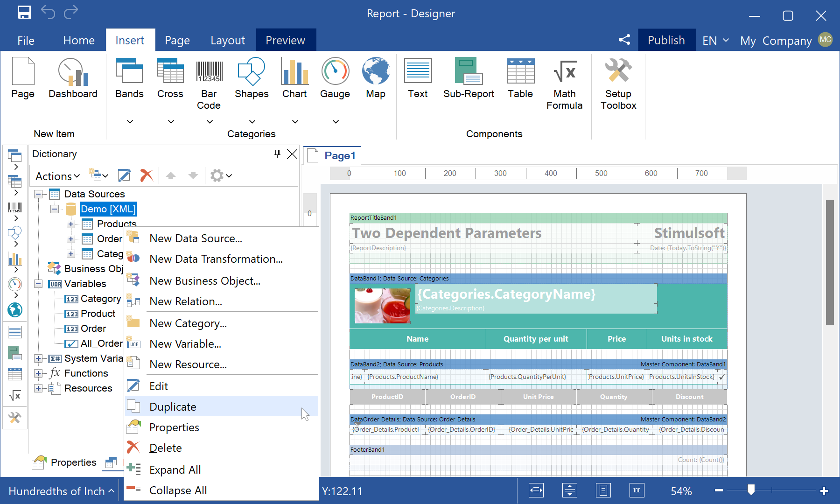Select the Math Formula icon in side toolbox
Viewport: 840px width, 504px height.
pyautogui.click(x=15, y=396)
